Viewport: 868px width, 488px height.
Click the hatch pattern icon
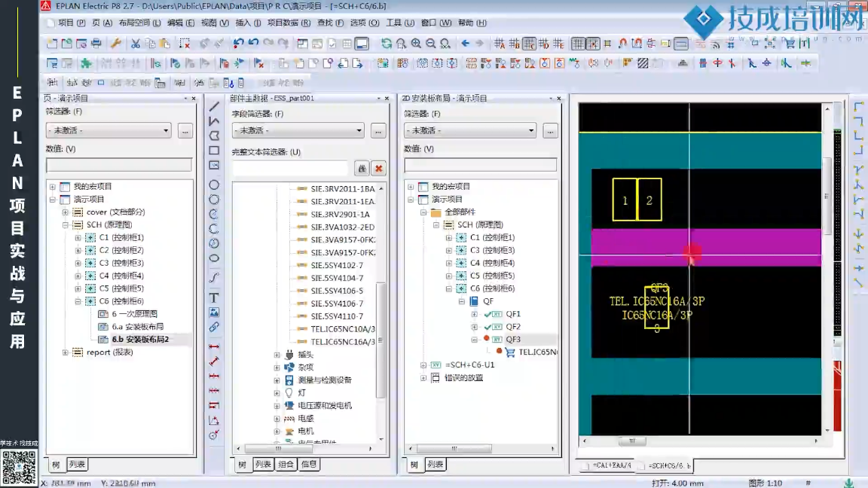click(x=643, y=63)
